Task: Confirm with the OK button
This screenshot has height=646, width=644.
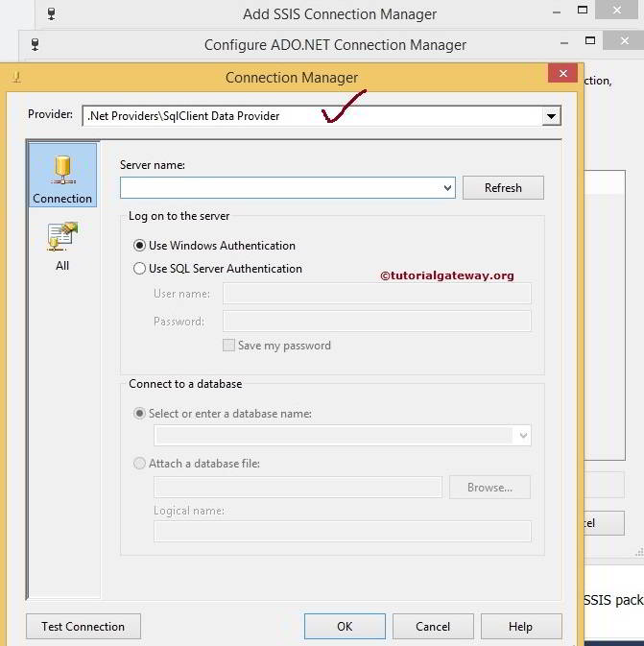Action: tap(345, 626)
